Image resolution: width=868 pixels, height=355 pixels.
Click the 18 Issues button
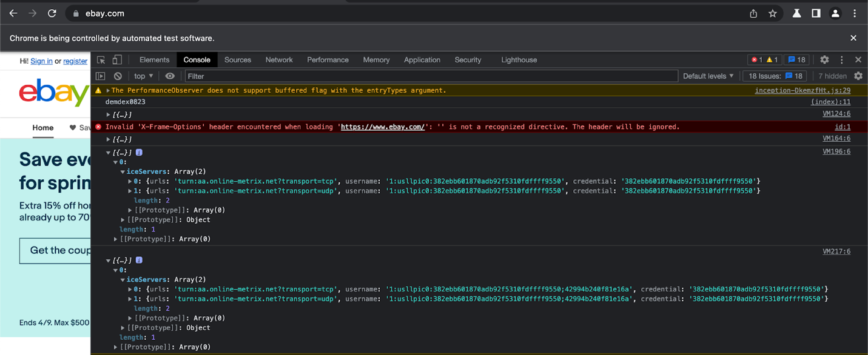pos(776,76)
